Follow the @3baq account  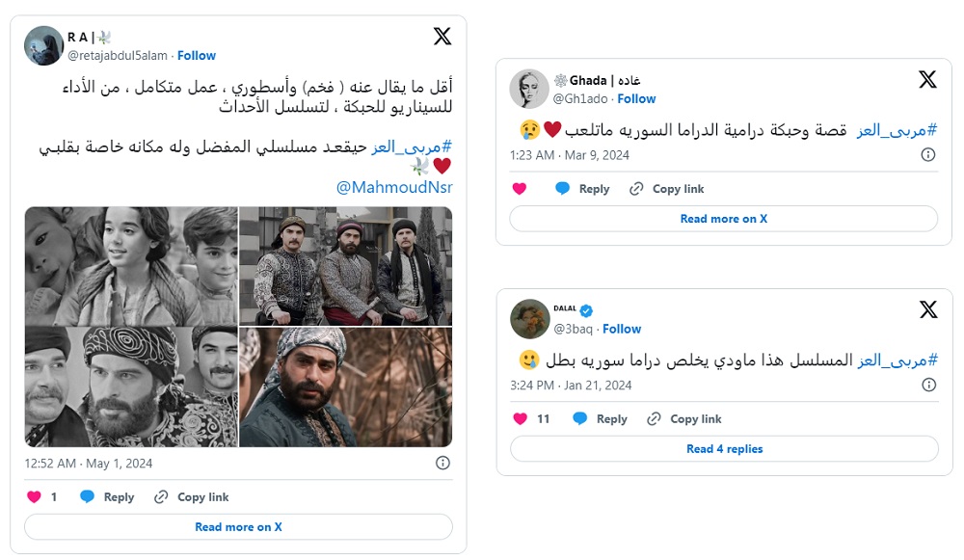click(622, 329)
